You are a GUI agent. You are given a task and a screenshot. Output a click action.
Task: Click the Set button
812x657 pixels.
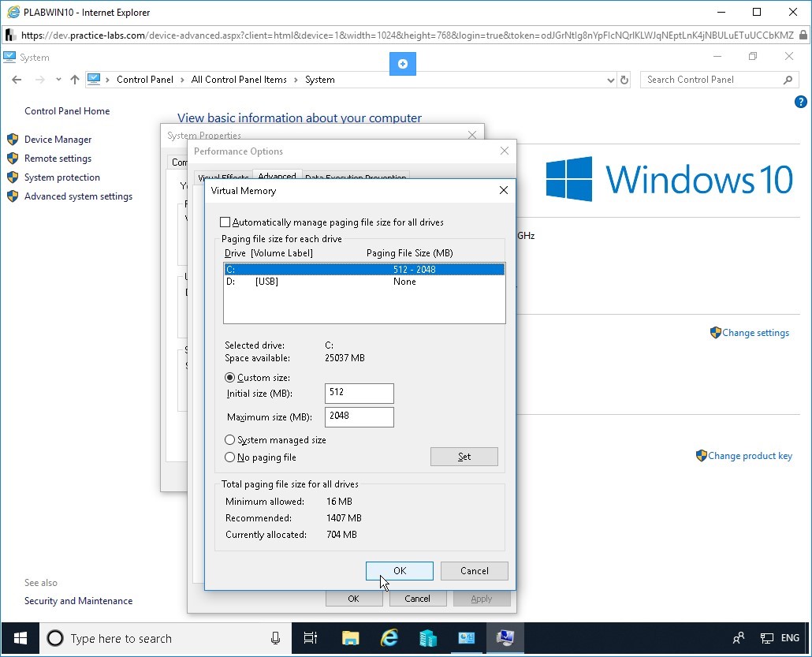coord(464,457)
